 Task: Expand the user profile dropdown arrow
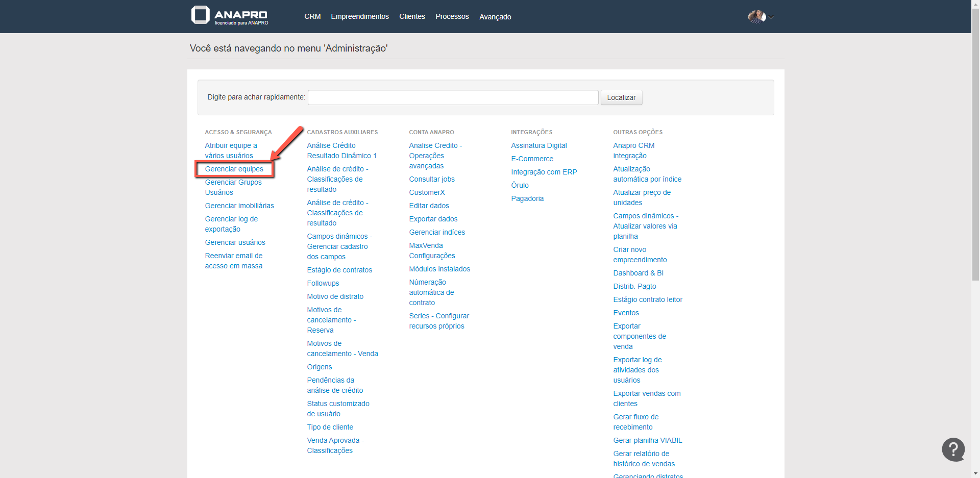772,17
